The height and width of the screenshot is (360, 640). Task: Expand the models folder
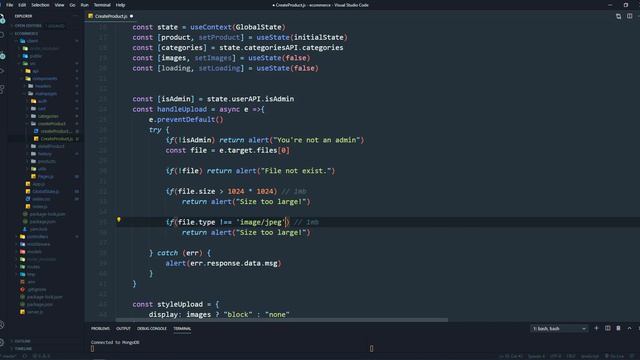[34, 252]
